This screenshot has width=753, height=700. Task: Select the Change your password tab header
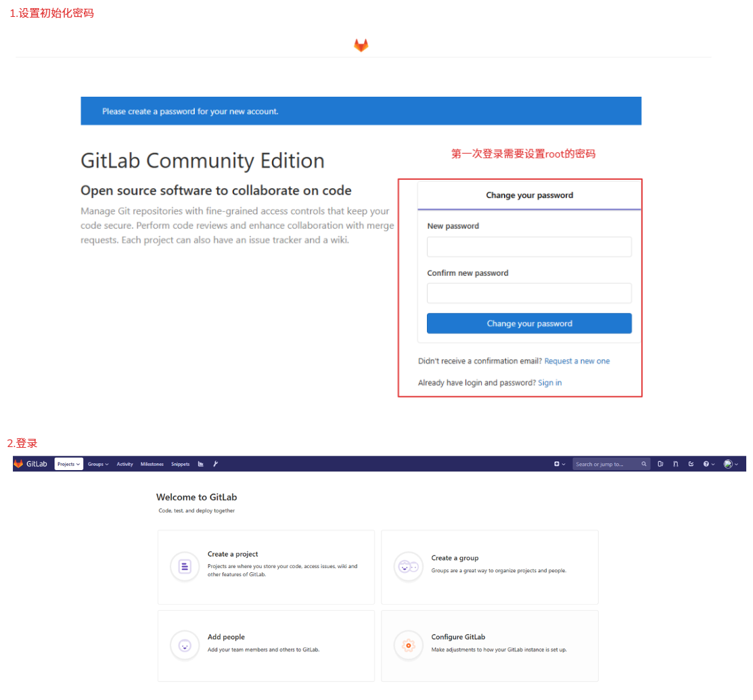tap(529, 195)
